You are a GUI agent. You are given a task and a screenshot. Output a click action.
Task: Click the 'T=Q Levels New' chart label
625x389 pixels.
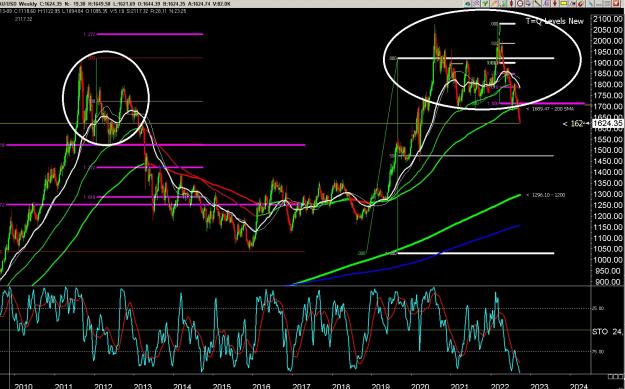555,21
